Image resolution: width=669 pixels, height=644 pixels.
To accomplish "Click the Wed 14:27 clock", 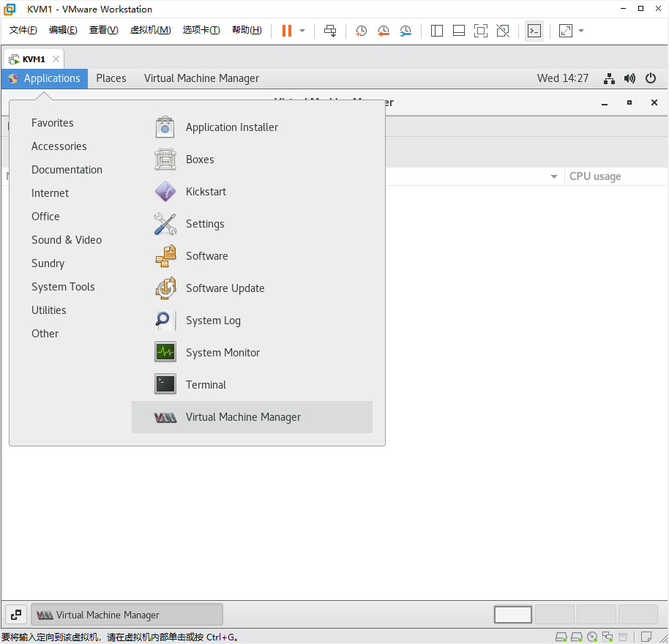I will (x=562, y=78).
